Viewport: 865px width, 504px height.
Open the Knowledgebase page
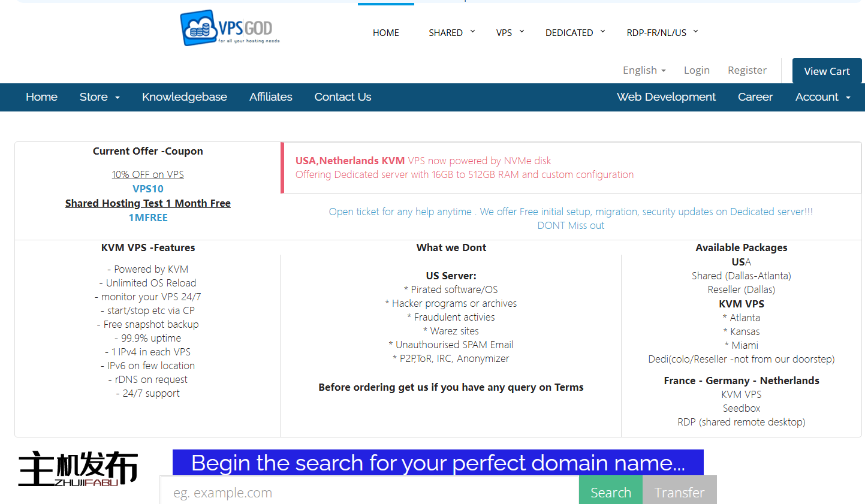coord(184,97)
